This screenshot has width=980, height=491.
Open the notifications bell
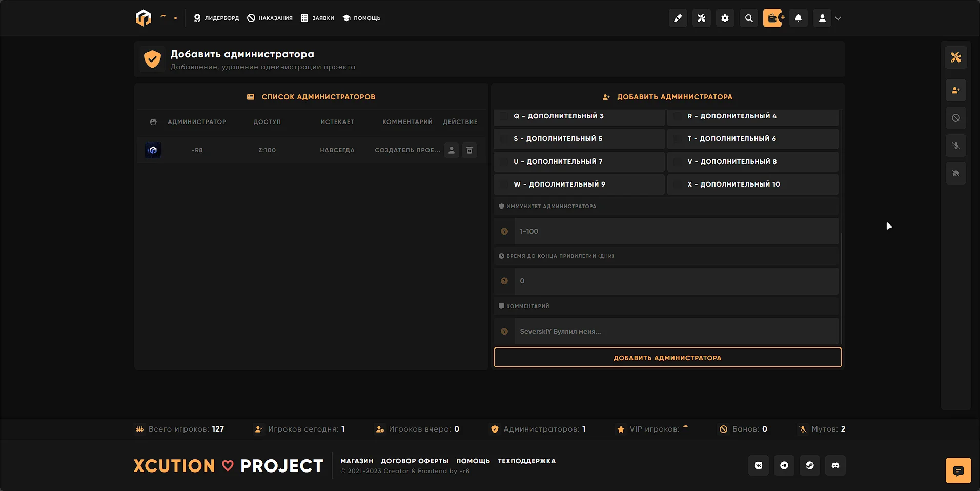[x=798, y=18]
